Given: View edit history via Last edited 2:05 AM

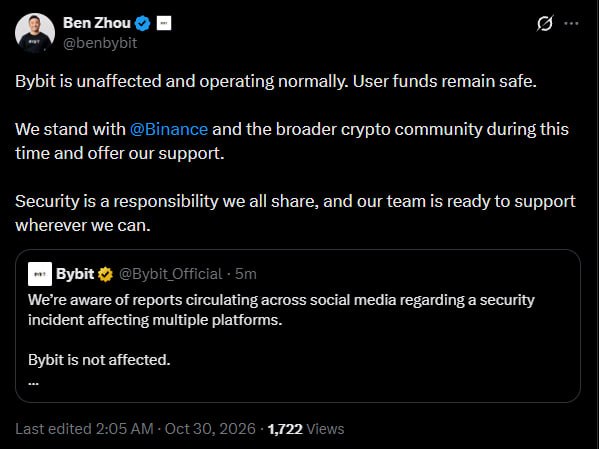Looking at the screenshot, I should point(84,429).
